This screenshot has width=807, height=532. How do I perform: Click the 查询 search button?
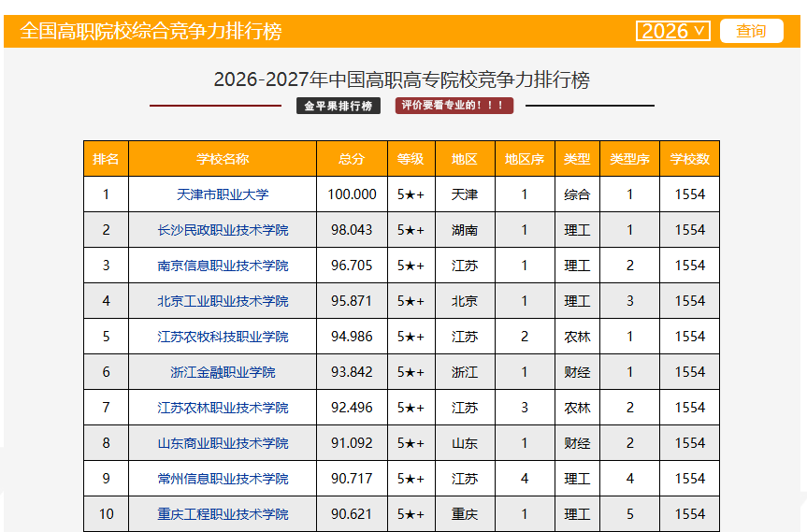pyautogui.click(x=751, y=31)
